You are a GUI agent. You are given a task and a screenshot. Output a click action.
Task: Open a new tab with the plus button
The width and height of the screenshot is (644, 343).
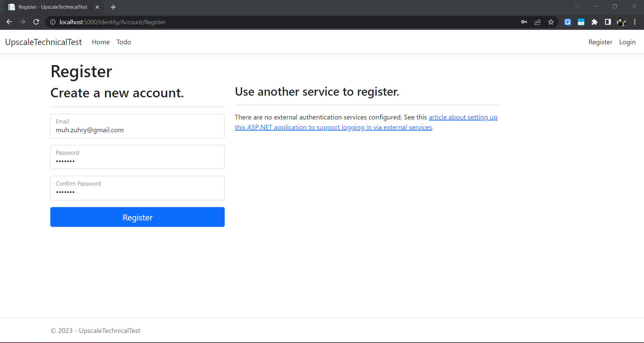(113, 7)
